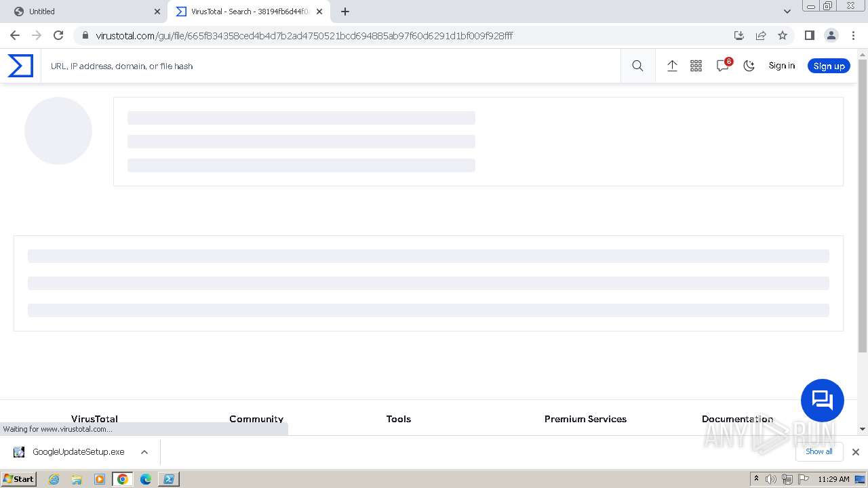Toggle the browser side panel icon
Image resolution: width=868 pixels, height=488 pixels.
[x=809, y=35]
